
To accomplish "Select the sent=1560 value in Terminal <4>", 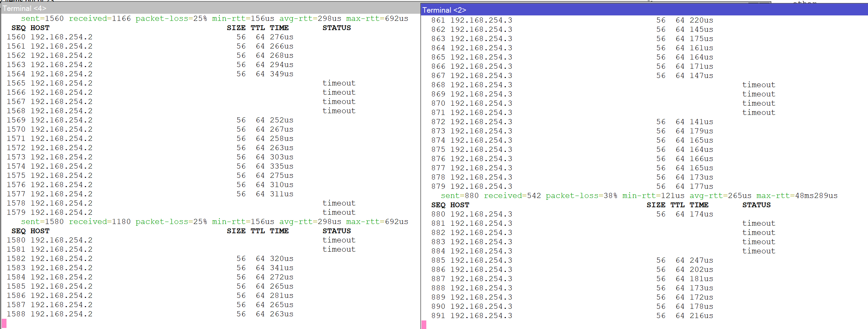I will [x=42, y=18].
